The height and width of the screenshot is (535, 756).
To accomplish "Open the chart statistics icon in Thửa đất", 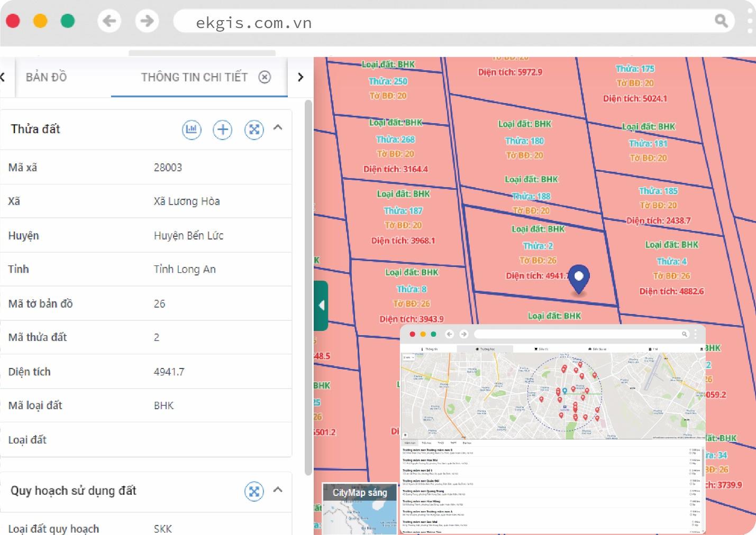I will [x=192, y=130].
